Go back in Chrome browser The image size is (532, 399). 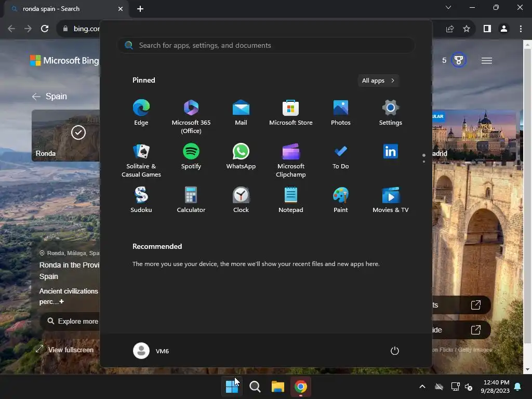(11, 29)
